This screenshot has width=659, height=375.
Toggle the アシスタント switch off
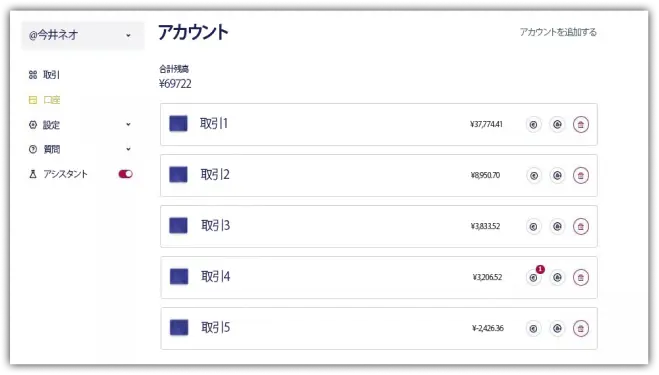[x=125, y=174]
